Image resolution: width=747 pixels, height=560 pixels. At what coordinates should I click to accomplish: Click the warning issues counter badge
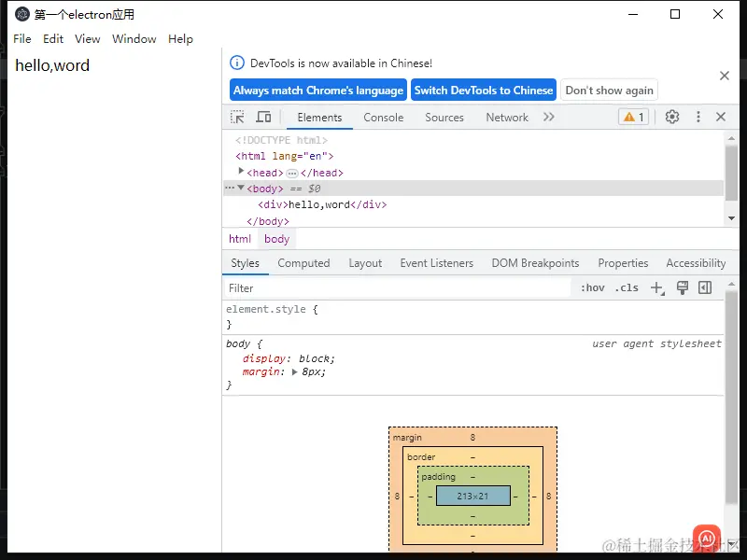tap(634, 117)
